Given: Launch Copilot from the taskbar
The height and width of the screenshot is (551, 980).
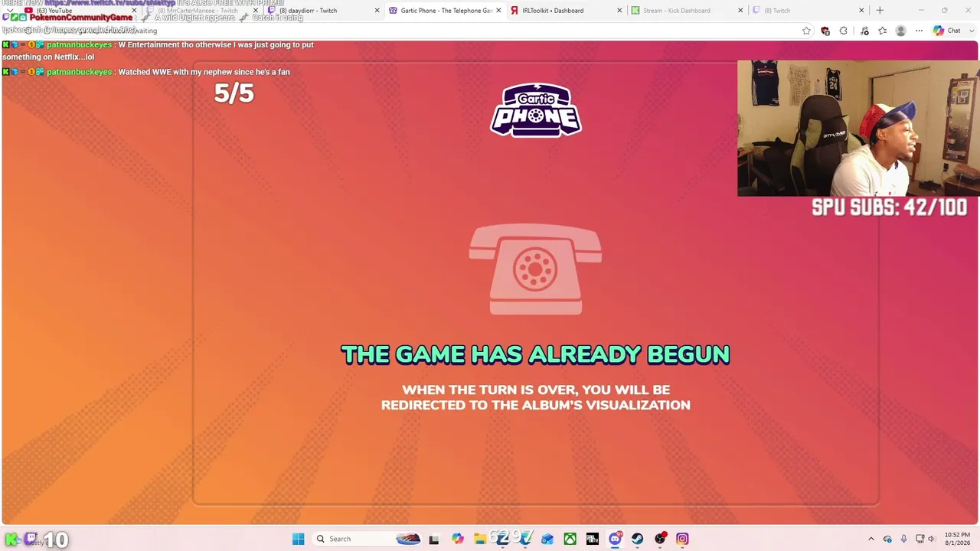Looking at the screenshot, I should click(457, 539).
